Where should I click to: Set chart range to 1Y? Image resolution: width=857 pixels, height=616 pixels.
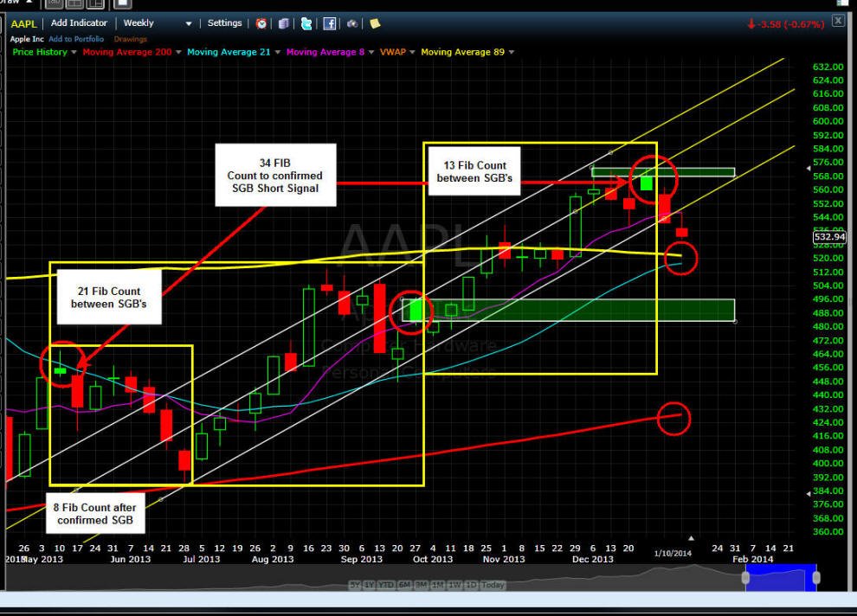[370, 585]
